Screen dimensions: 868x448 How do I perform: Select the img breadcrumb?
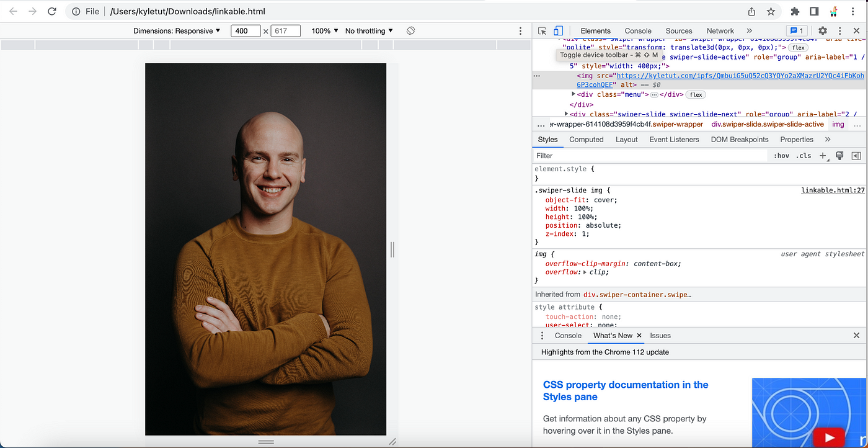click(838, 124)
